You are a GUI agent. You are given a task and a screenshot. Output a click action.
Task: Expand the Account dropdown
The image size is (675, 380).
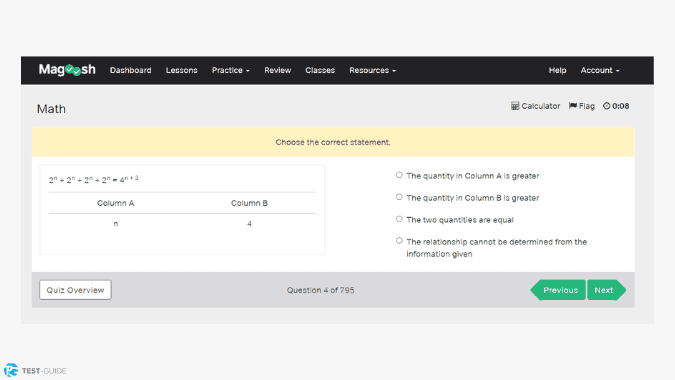(x=600, y=70)
